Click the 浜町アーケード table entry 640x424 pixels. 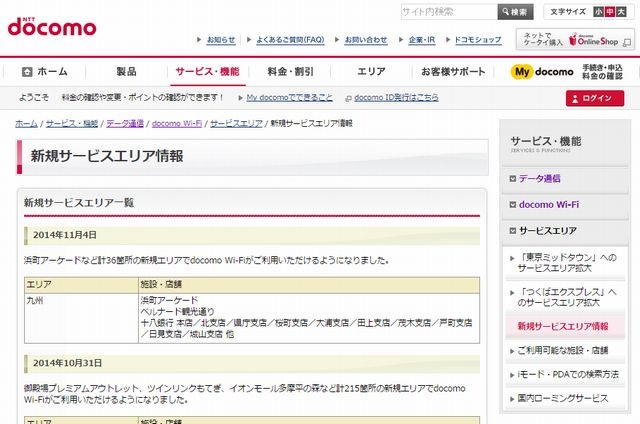[169, 300]
